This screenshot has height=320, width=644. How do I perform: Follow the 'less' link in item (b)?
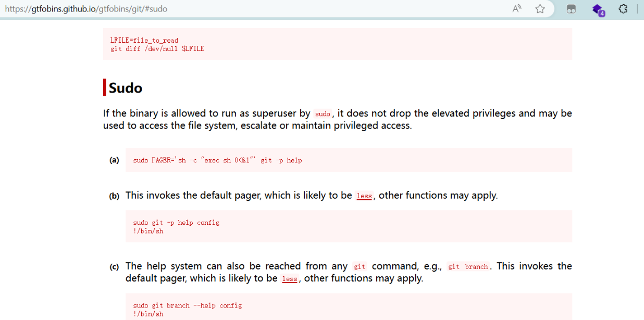[x=364, y=196]
